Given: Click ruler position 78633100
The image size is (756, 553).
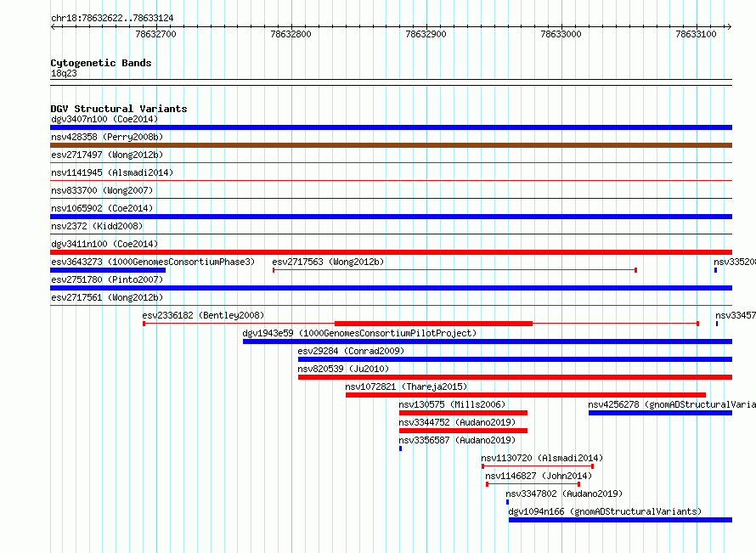Looking at the screenshot, I should (x=696, y=34).
